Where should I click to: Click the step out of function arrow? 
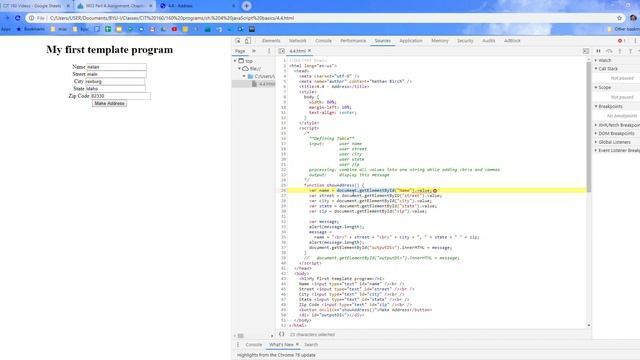point(631,51)
